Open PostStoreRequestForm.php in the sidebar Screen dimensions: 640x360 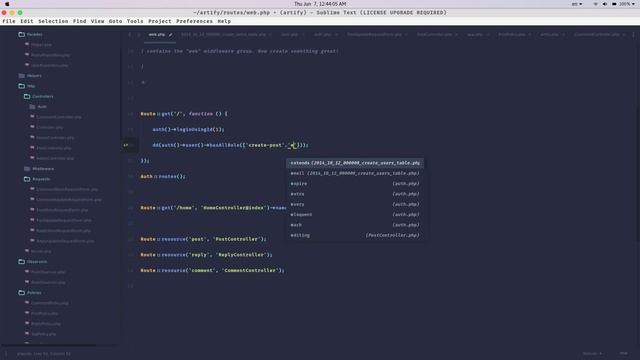[62, 210]
